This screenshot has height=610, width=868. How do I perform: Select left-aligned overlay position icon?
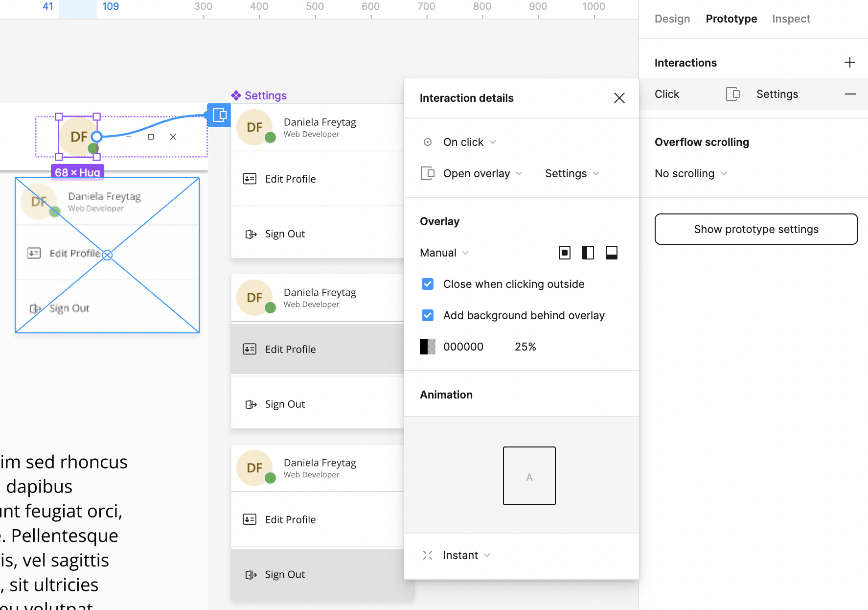click(588, 253)
